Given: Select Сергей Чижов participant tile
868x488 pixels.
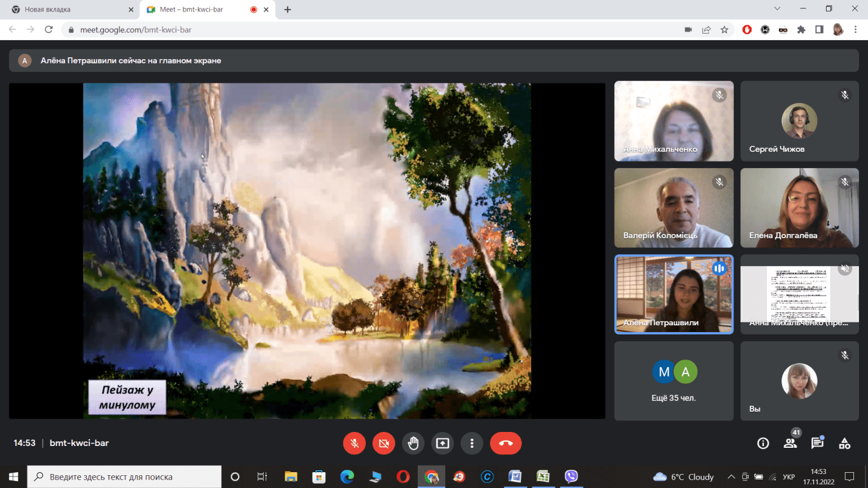Looking at the screenshot, I should (x=799, y=121).
